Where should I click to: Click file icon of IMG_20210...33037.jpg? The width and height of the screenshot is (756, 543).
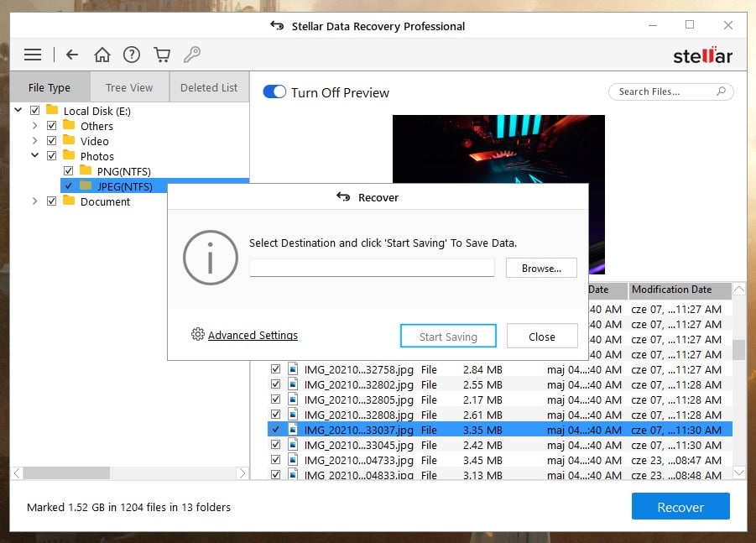(293, 429)
